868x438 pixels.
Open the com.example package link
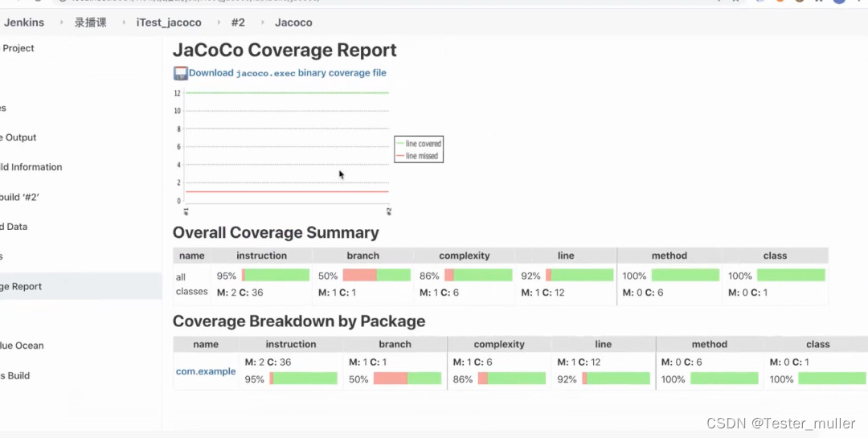(x=206, y=371)
